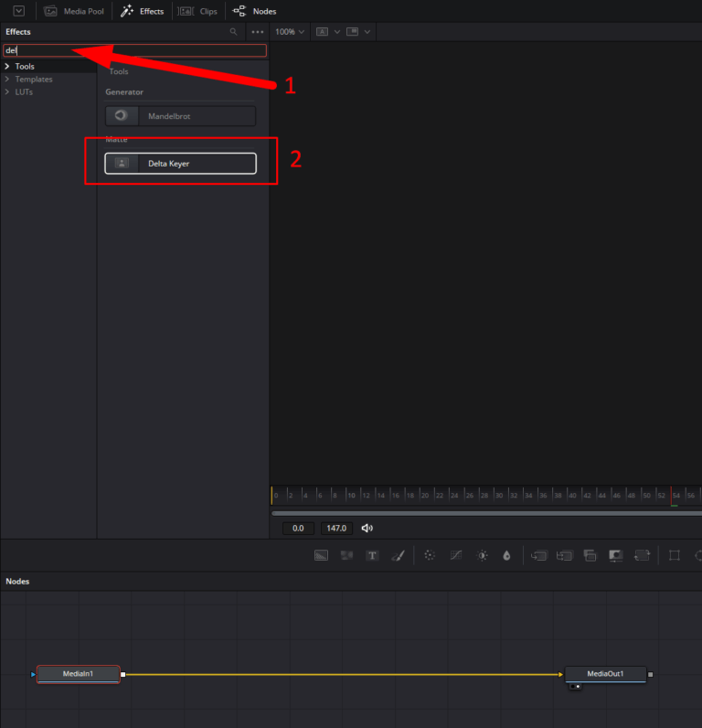
Task: Toggle the Media Pool panel
Action: click(x=74, y=11)
